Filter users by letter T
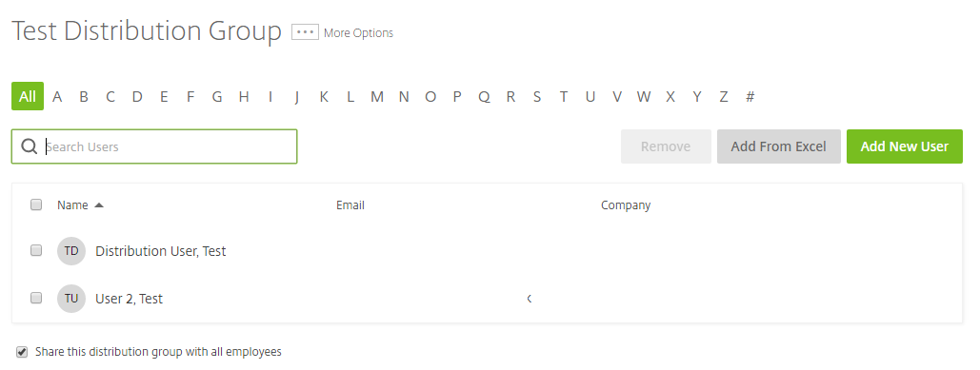This screenshot has width=980, height=370. (564, 97)
